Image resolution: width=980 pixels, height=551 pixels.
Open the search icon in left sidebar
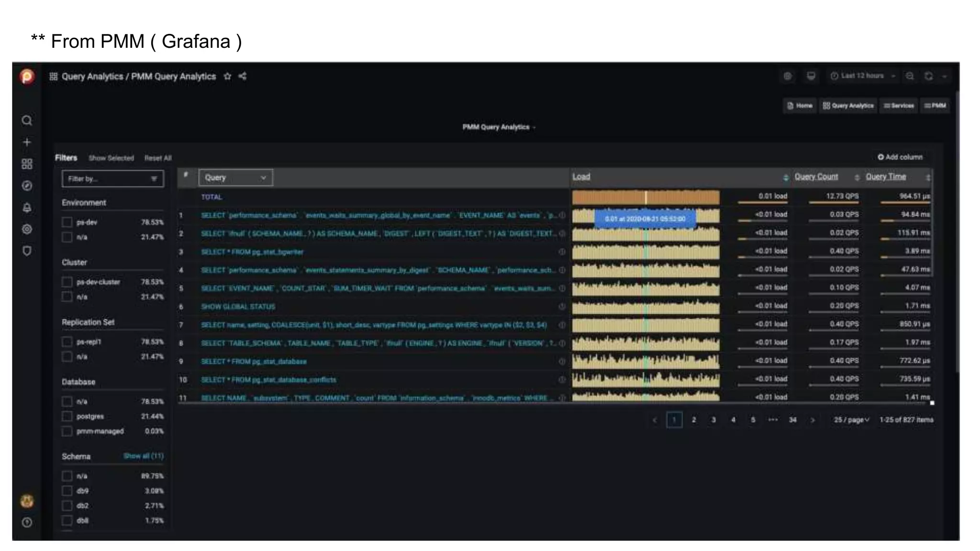(x=27, y=121)
